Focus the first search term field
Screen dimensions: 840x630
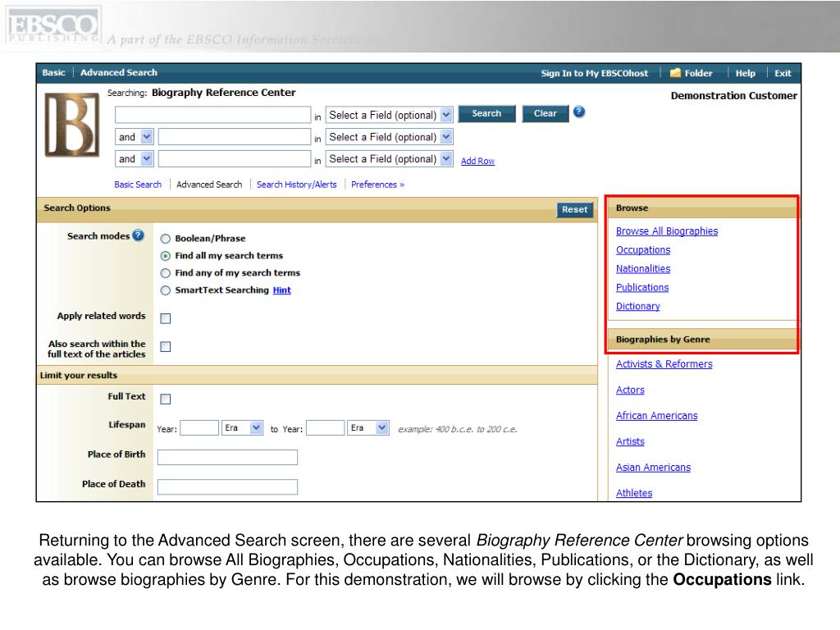coord(212,115)
